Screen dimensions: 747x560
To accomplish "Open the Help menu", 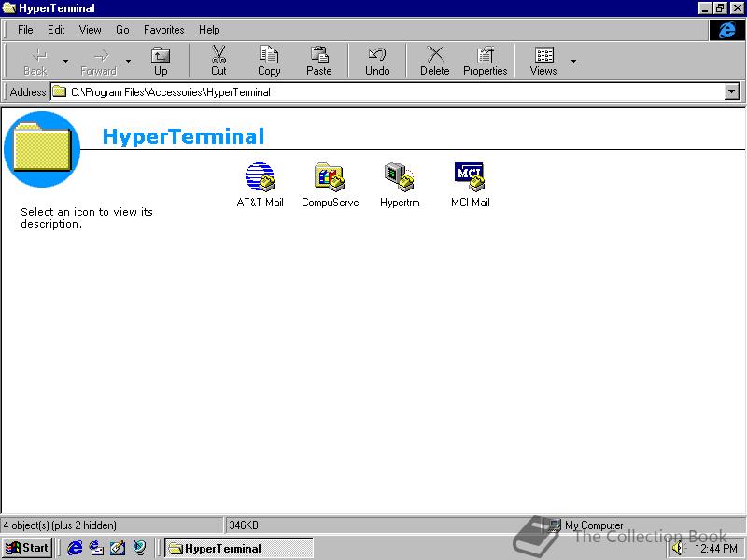I will tap(209, 30).
